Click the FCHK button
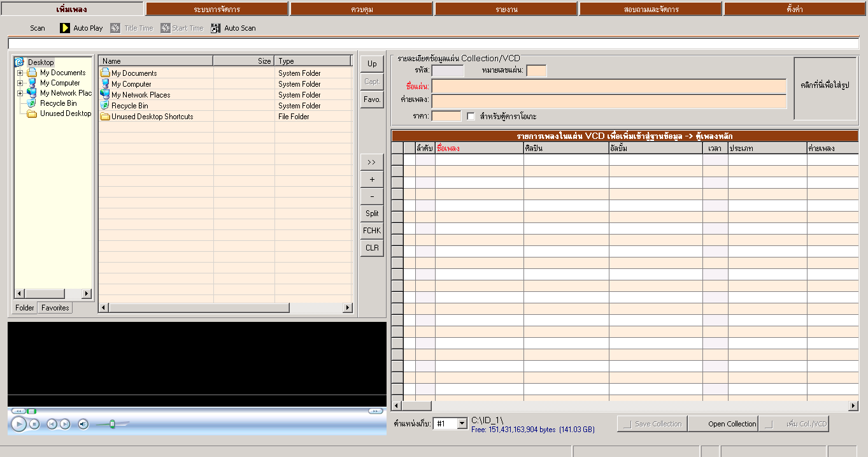Viewport: 868px width, 457px height. [x=372, y=231]
